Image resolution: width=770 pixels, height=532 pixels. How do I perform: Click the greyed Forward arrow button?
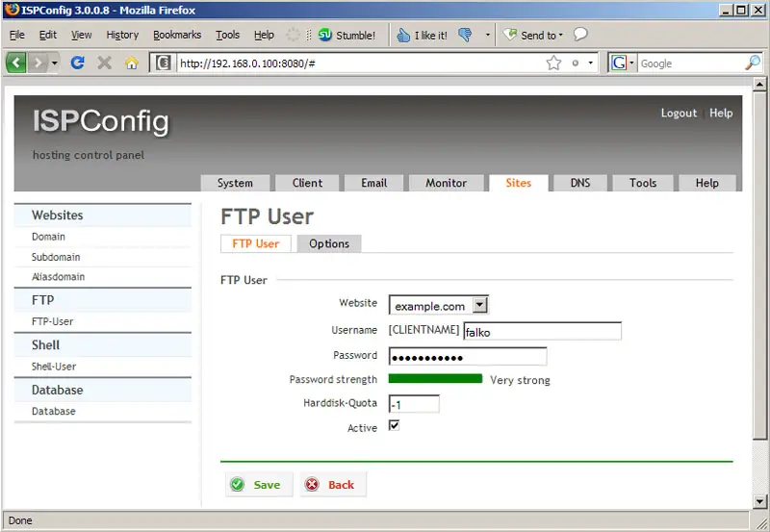[x=37, y=63]
